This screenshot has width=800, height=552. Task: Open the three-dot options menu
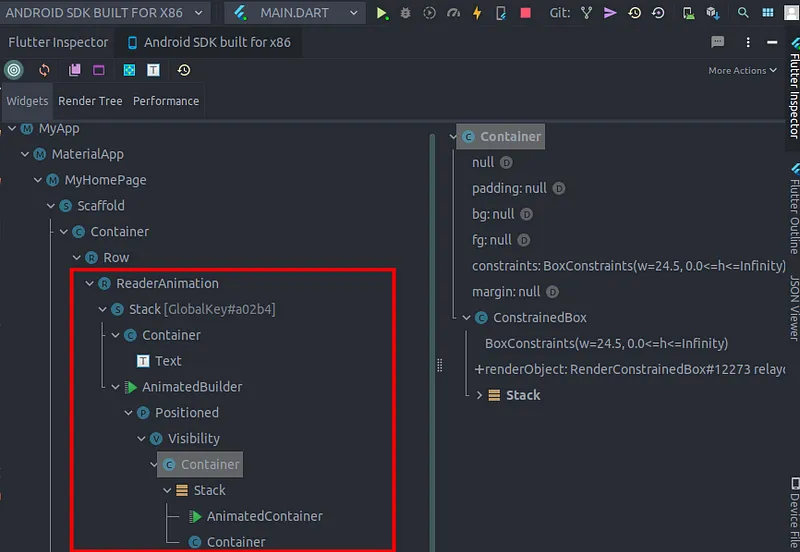pyautogui.click(x=748, y=42)
